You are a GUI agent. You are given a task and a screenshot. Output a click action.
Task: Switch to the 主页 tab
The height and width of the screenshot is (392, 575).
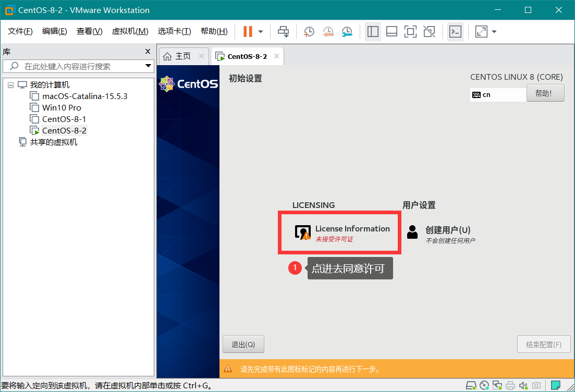click(x=177, y=56)
